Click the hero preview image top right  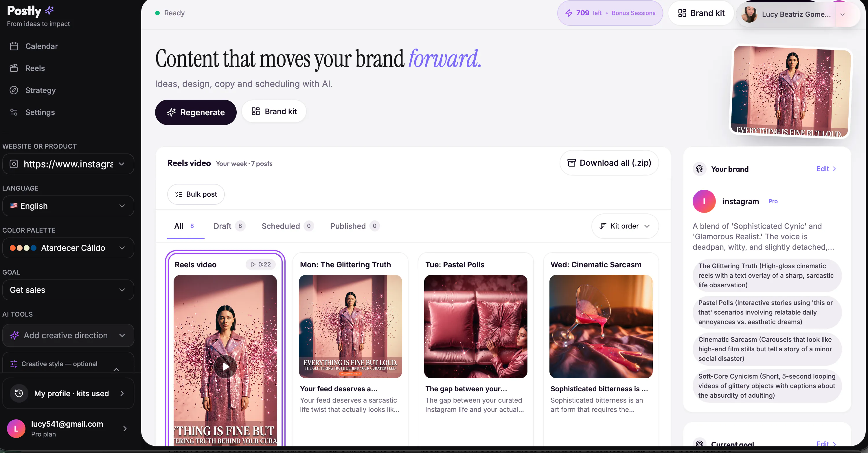(790, 92)
